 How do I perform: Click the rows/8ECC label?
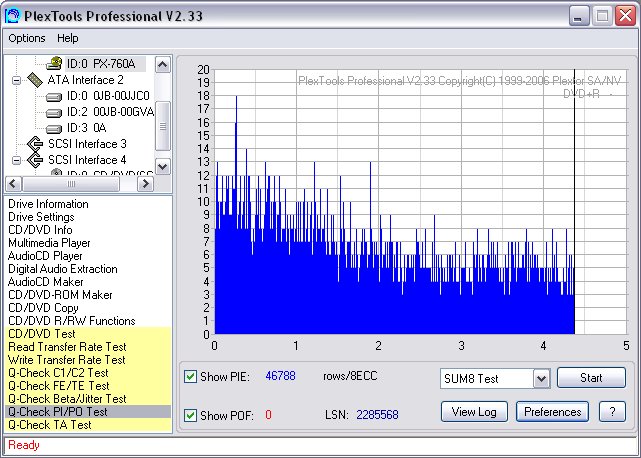click(x=350, y=376)
